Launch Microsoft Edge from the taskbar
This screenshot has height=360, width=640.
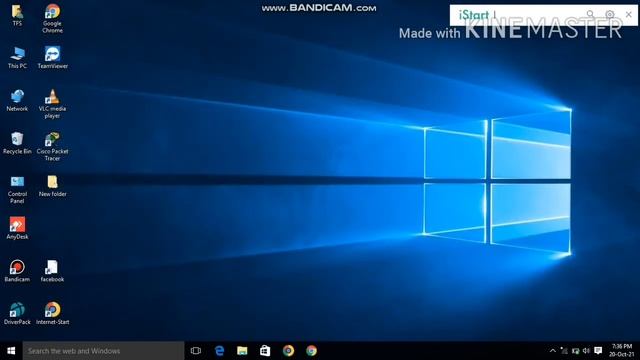pyautogui.click(x=219, y=351)
